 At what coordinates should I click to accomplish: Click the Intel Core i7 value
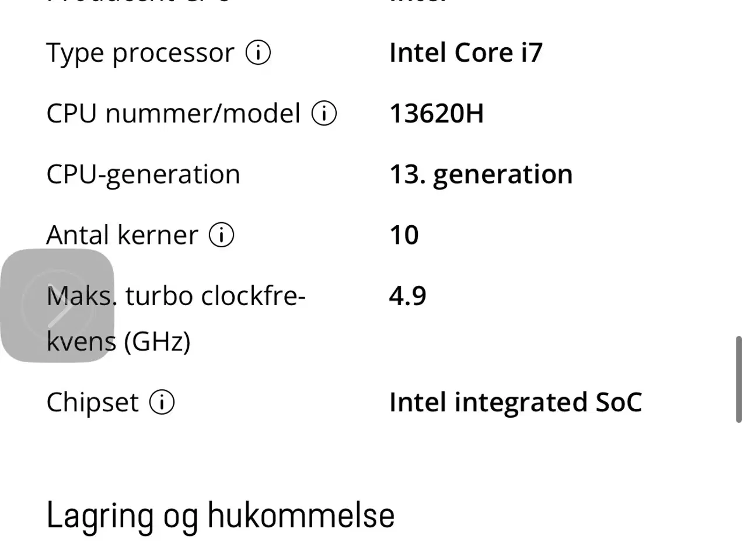(x=466, y=53)
